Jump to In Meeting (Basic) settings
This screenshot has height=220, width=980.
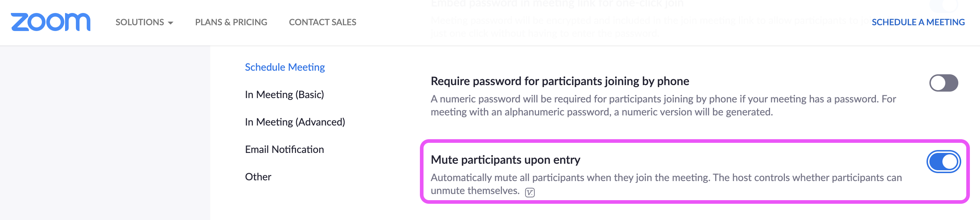(284, 94)
